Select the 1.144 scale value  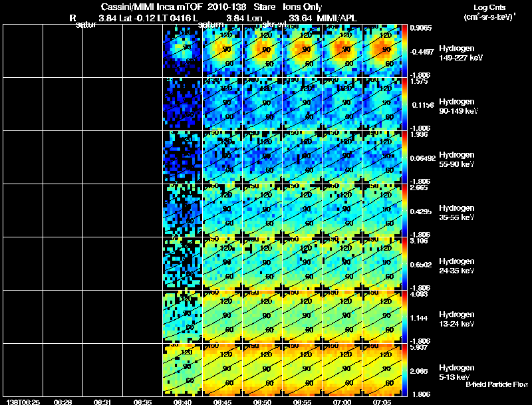pos(419,318)
